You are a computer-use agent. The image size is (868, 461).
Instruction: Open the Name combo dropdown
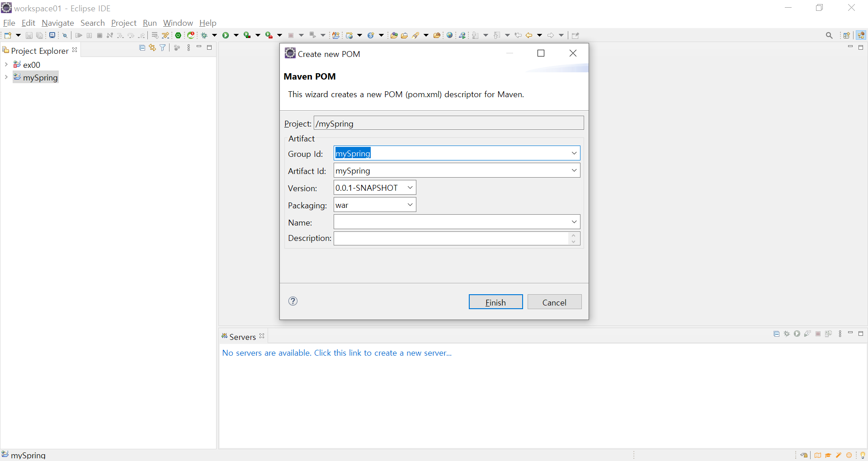[x=574, y=222]
